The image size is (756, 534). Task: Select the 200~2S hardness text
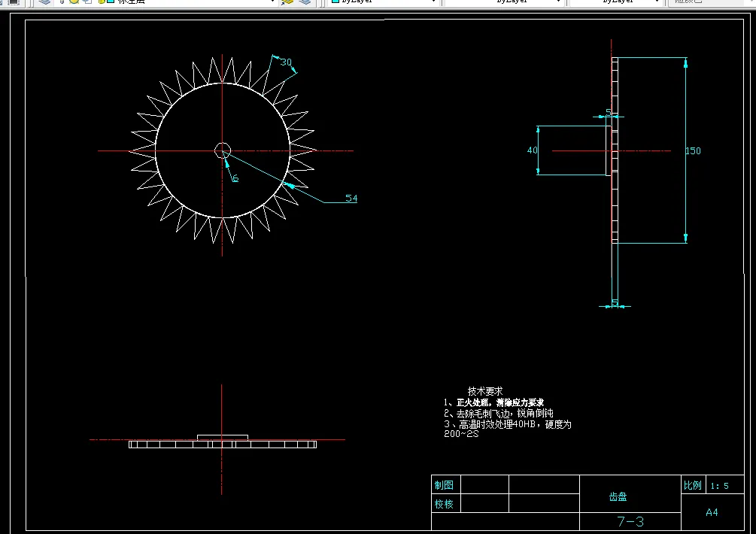tap(461, 434)
